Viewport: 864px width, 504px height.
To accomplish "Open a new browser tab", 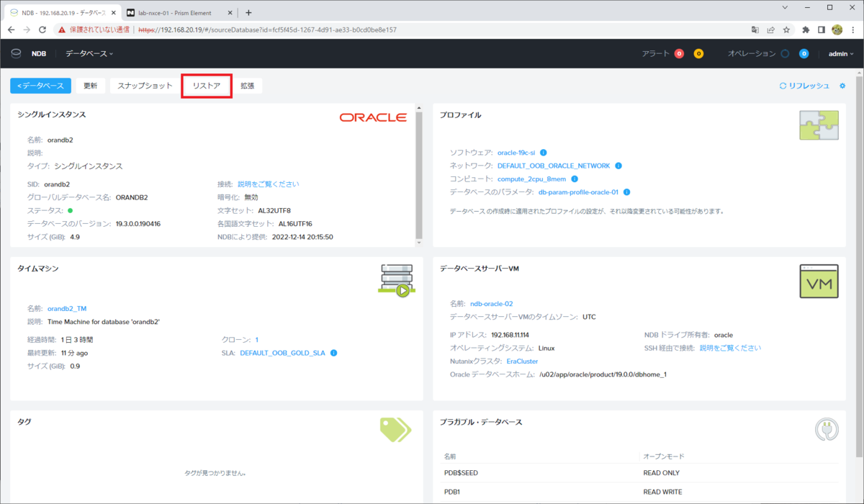I will tap(248, 12).
